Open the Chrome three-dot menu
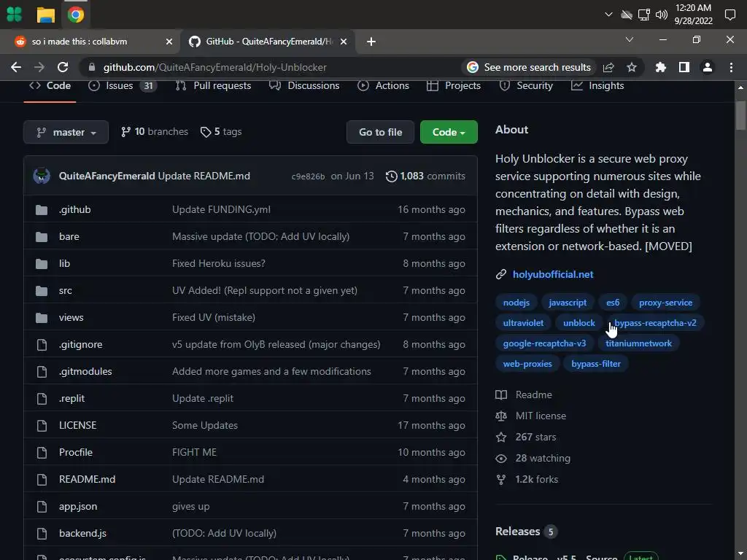 click(x=731, y=67)
